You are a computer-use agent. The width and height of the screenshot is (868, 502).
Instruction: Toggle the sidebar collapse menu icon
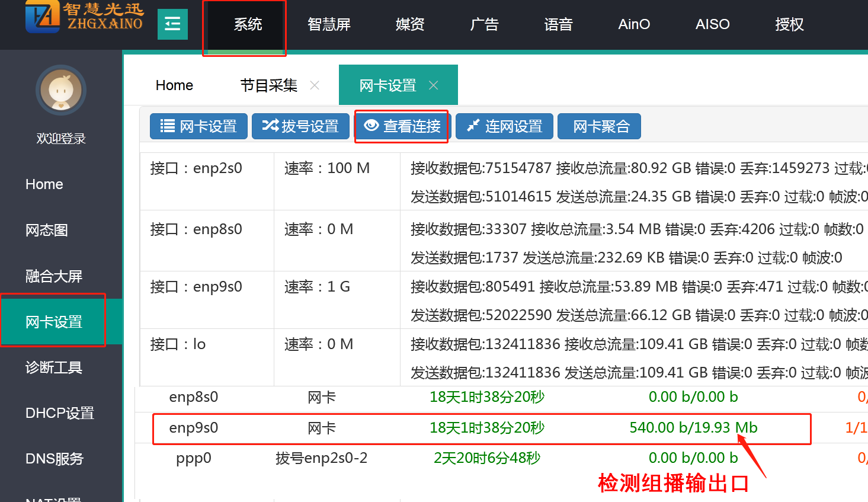(172, 24)
